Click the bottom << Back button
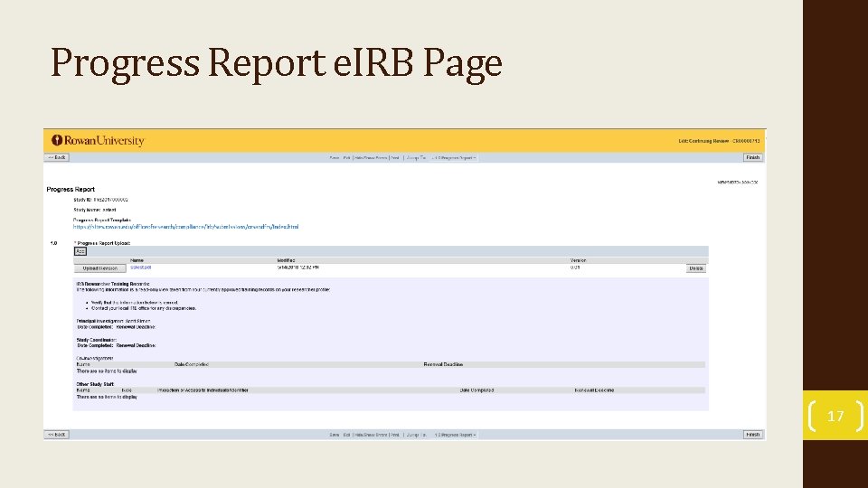The height and width of the screenshot is (488, 868). (x=56, y=435)
